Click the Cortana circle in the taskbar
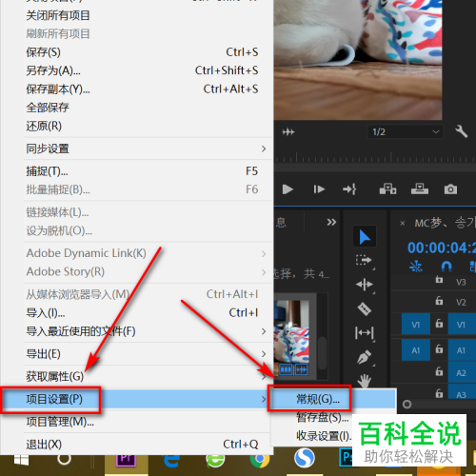Image resolution: width=476 pixels, height=476 pixels. point(64,459)
